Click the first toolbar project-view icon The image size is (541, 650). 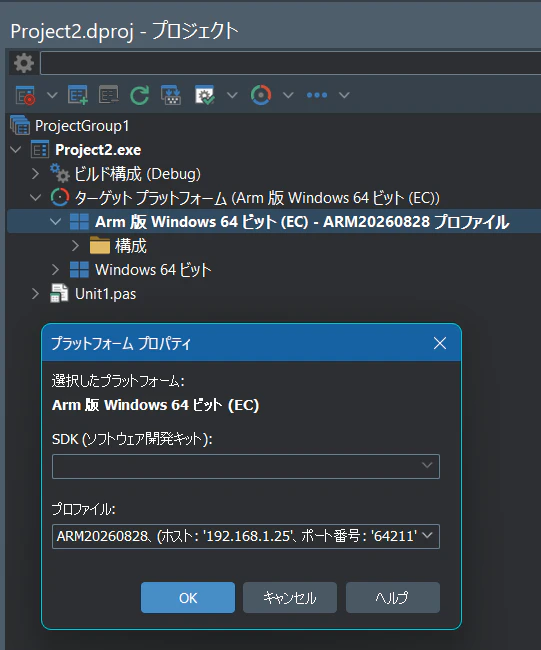coord(25,95)
